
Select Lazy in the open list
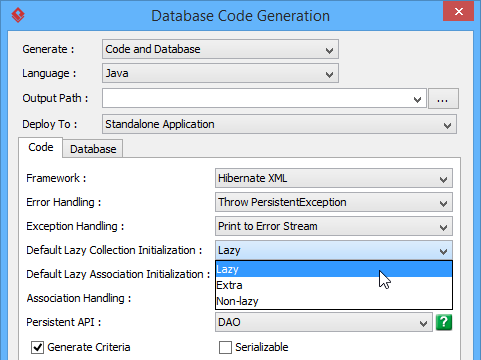point(334,269)
